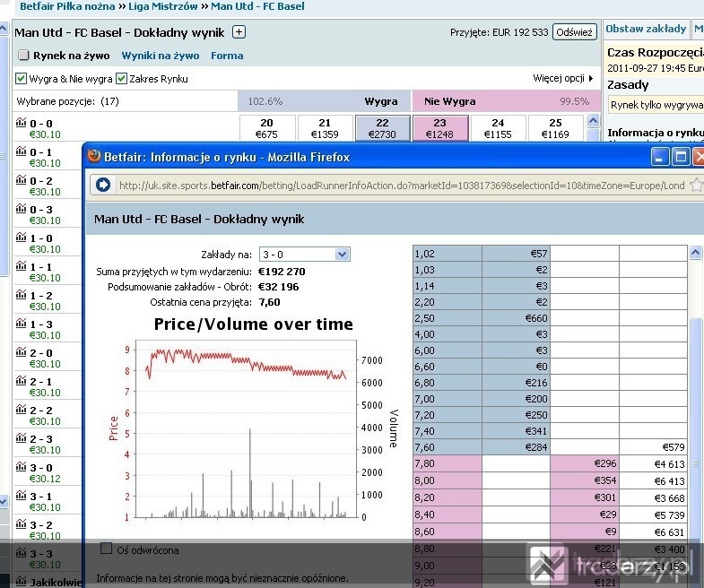
Task: Click the bookmark star in popup address bar
Action: pos(696,185)
